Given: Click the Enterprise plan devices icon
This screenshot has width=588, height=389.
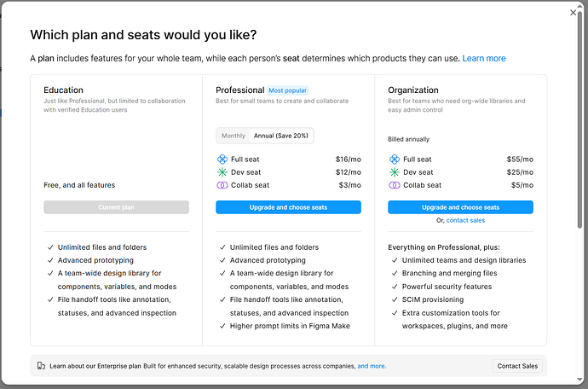Looking at the screenshot, I should pos(41,366).
